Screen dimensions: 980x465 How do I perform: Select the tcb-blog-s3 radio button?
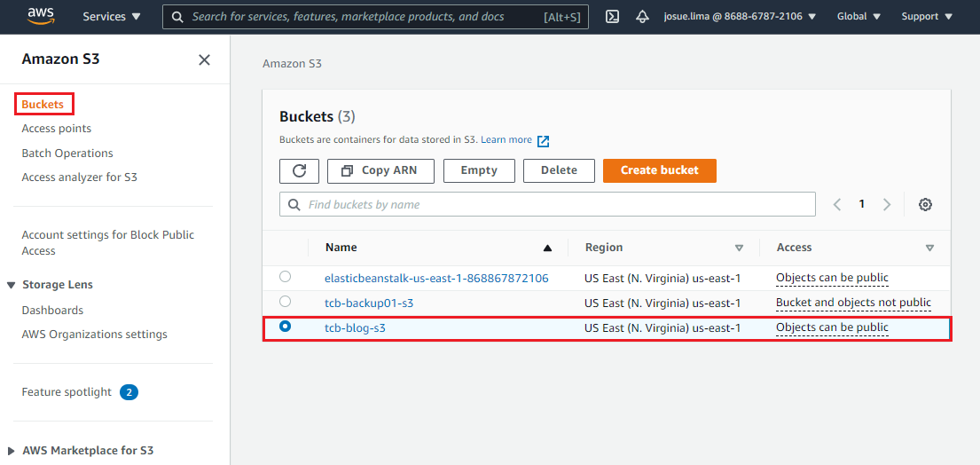pos(285,327)
